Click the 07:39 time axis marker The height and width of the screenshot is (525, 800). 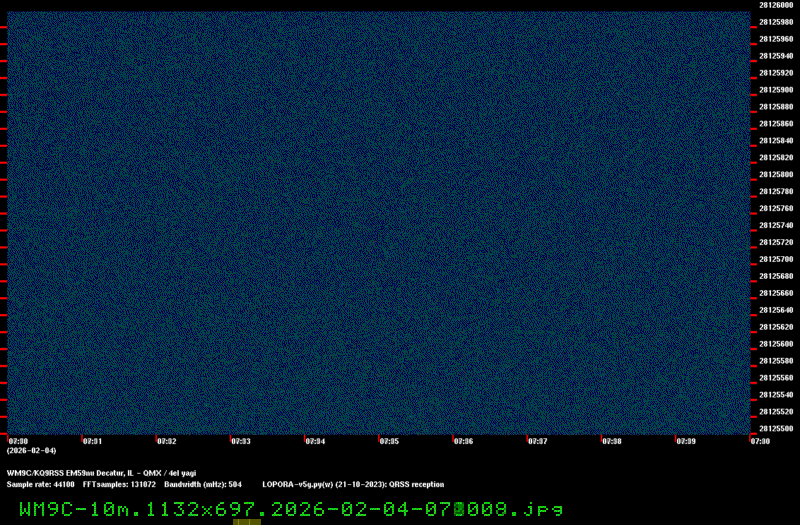685,440
